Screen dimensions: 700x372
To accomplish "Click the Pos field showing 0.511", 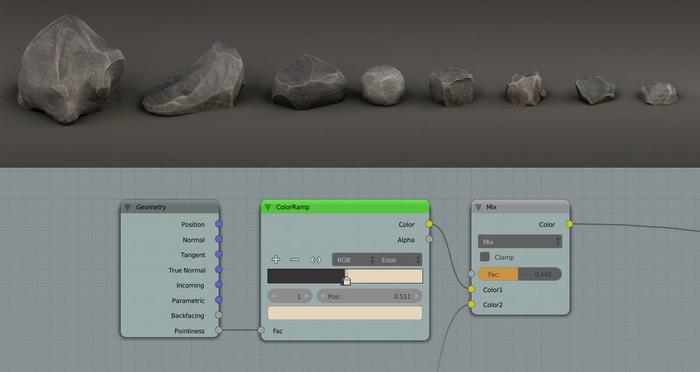I will (x=370, y=296).
